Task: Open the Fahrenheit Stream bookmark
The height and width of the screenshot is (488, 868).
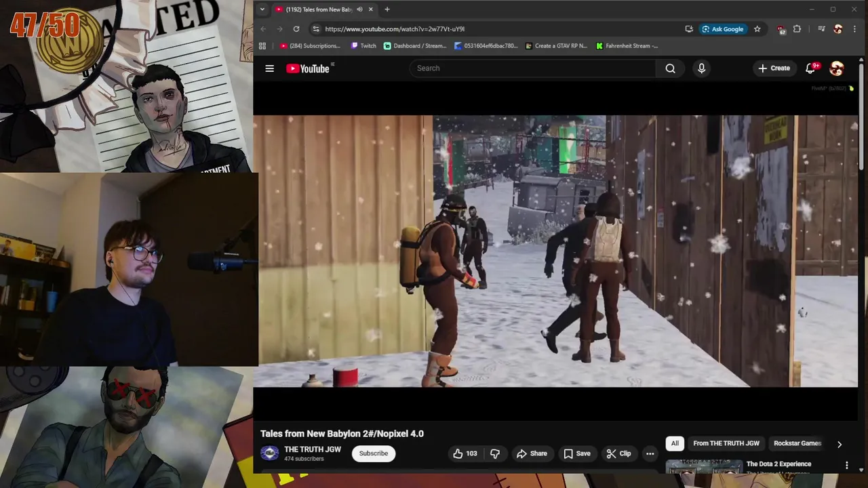Action: [627, 46]
